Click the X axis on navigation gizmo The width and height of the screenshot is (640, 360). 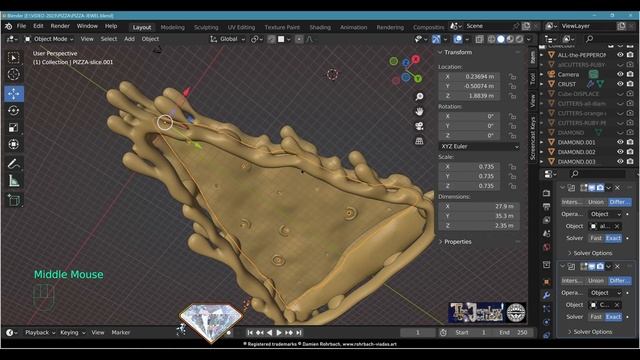coord(416,59)
